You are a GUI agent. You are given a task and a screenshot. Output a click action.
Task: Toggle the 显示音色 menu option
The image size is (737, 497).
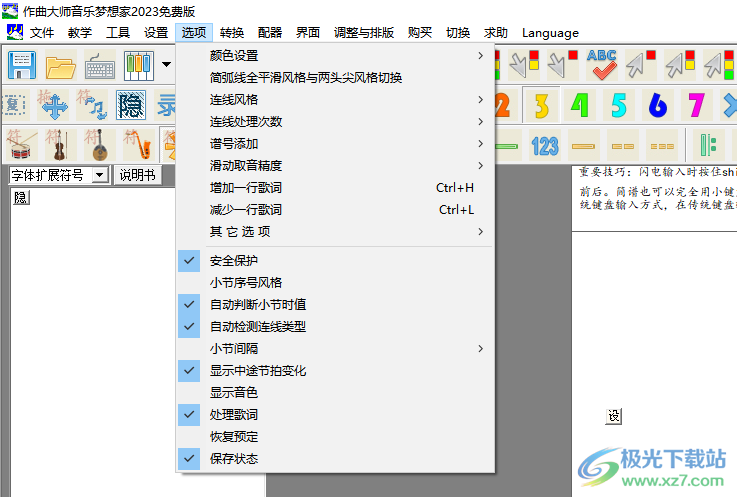coord(335,393)
